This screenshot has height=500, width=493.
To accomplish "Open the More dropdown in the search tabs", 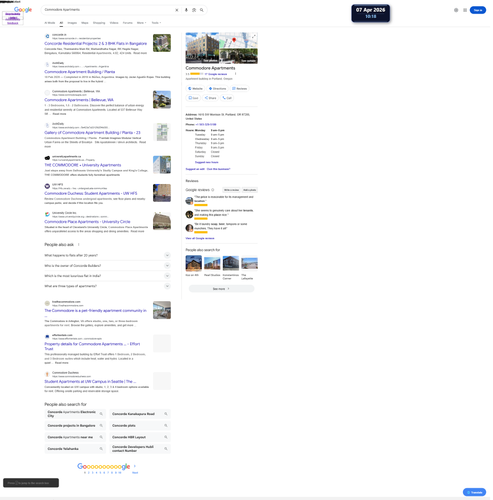I will coord(141,23).
